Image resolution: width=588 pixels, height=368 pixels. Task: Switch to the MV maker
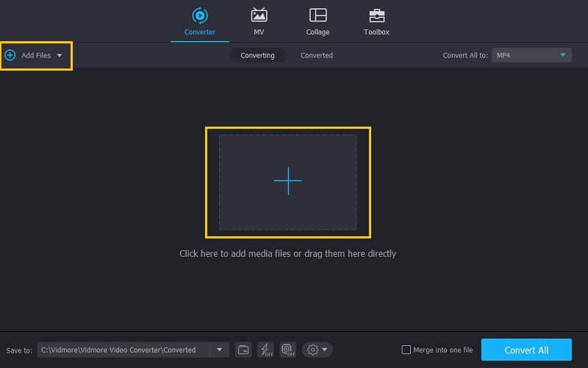(259, 21)
